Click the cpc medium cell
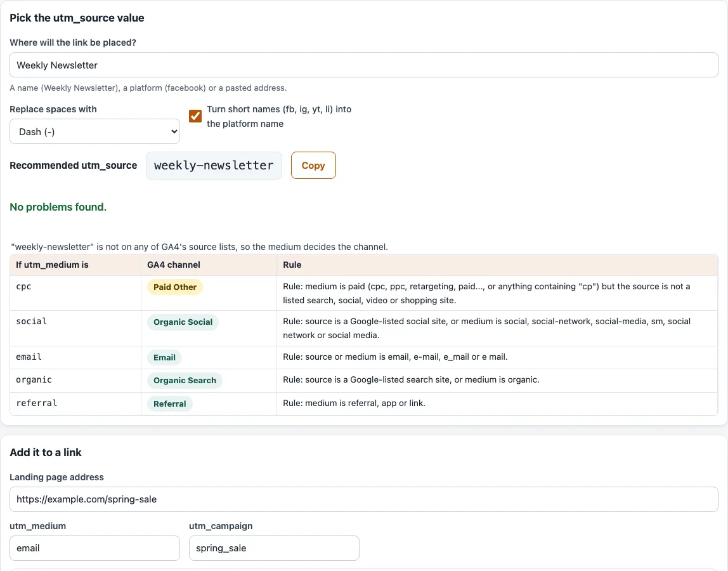Screen dimensions: 728x571 click(x=75, y=293)
